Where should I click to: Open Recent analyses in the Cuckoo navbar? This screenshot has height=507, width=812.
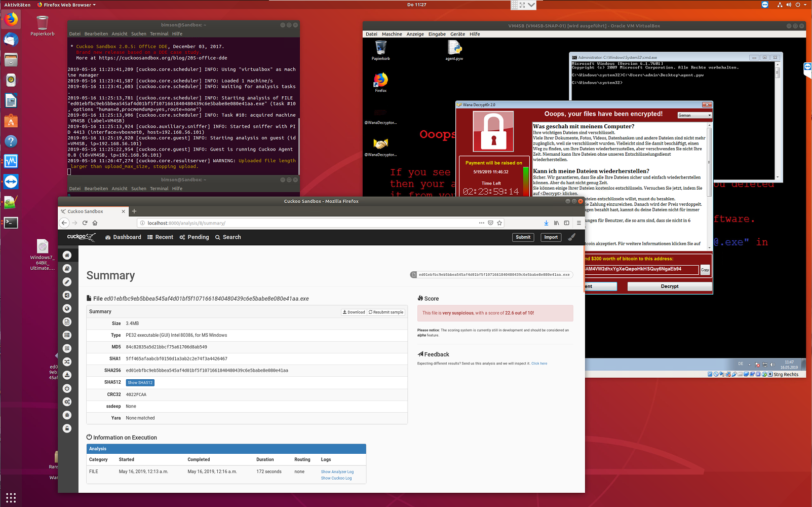pyautogui.click(x=160, y=237)
